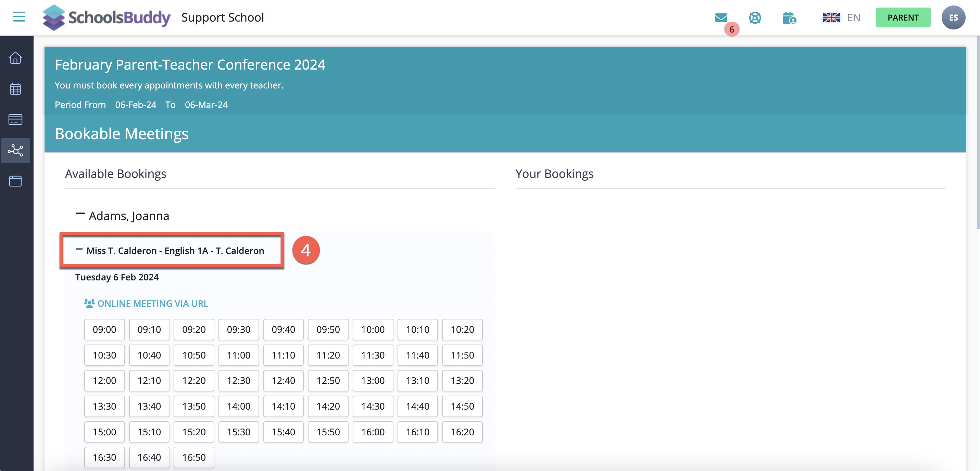Select the network nodes sidebar icon

coord(16,150)
